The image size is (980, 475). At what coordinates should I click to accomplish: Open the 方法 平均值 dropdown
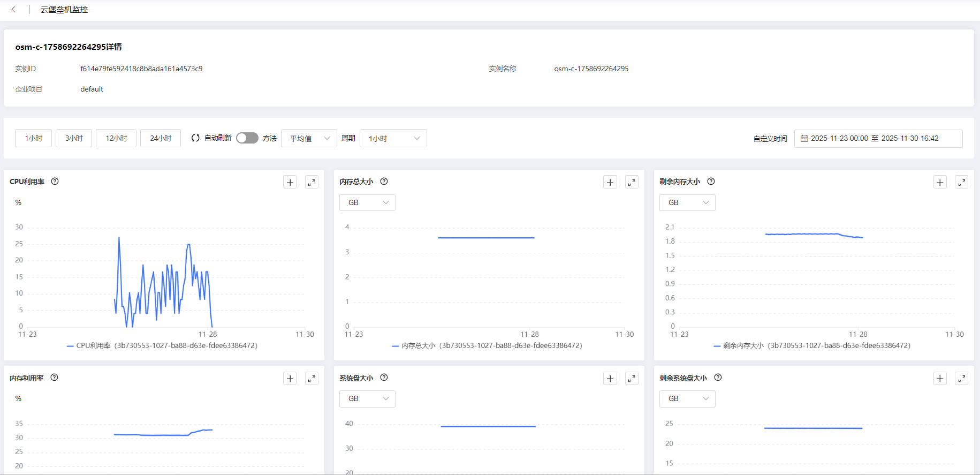click(309, 138)
